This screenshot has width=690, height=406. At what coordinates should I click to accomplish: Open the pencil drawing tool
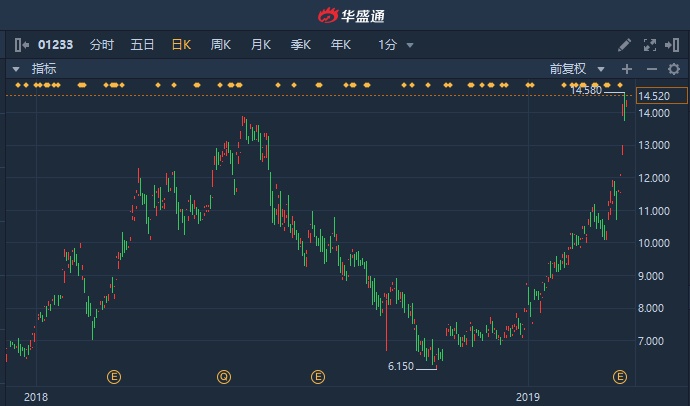click(x=624, y=45)
